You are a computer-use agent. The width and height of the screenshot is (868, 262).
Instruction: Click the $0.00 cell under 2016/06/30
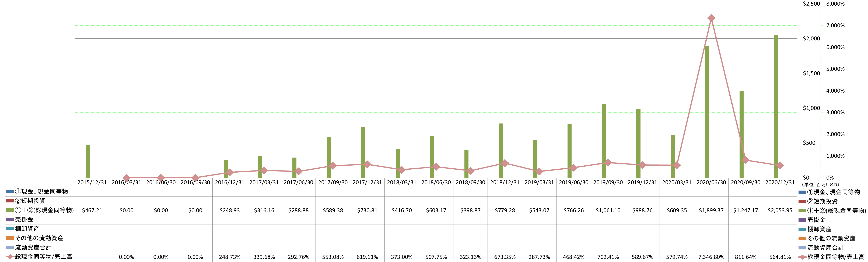161,210
